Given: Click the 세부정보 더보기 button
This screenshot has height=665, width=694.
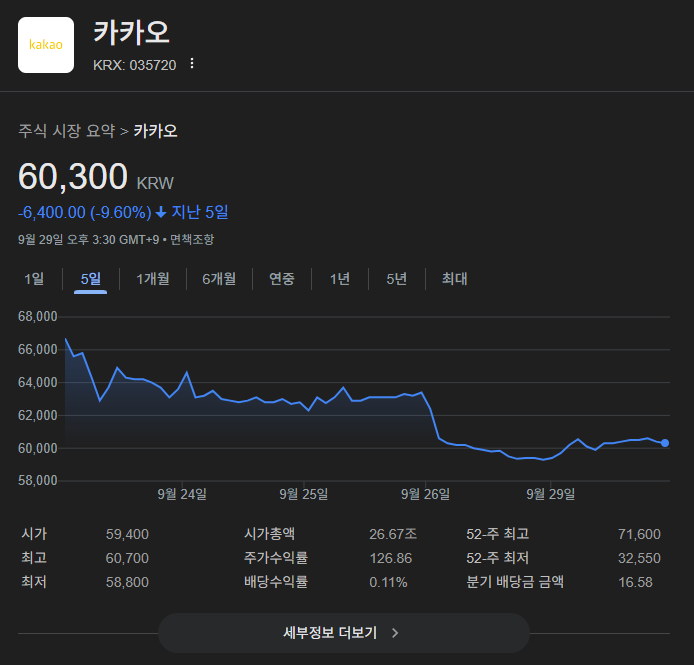Looking at the screenshot, I should point(343,633).
